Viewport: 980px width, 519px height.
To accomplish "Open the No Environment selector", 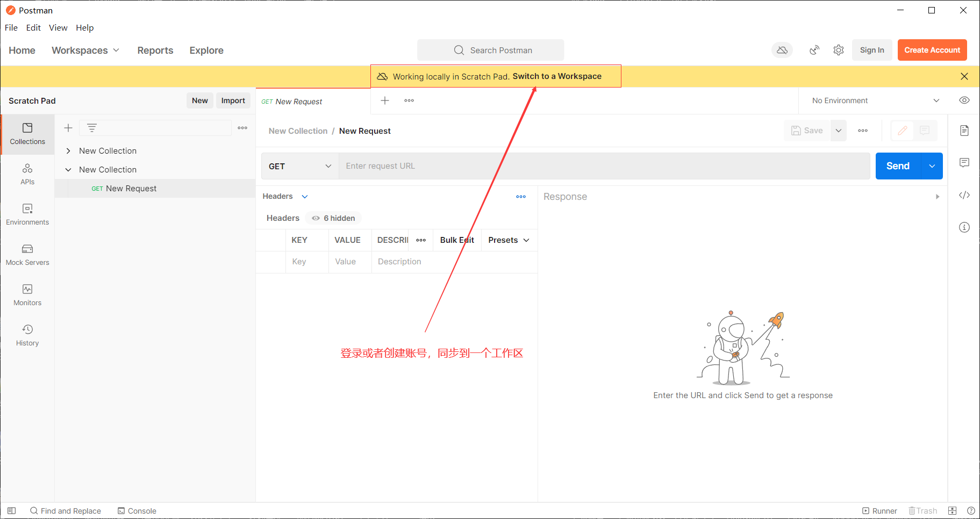I will (x=875, y=100).
